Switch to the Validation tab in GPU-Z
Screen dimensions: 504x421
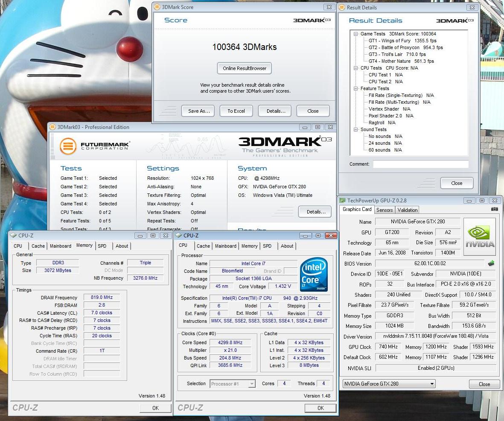point(407,210)
